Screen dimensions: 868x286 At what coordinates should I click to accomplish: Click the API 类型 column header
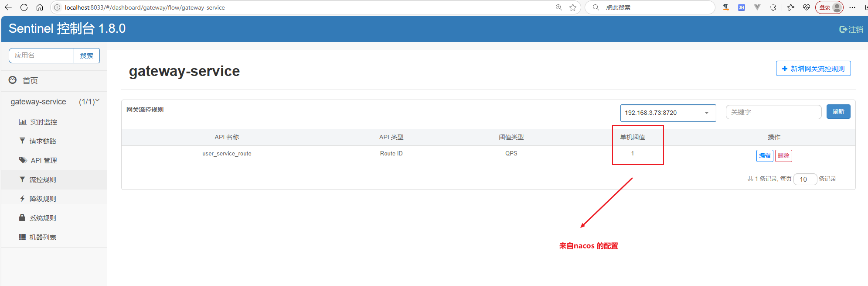391,137
